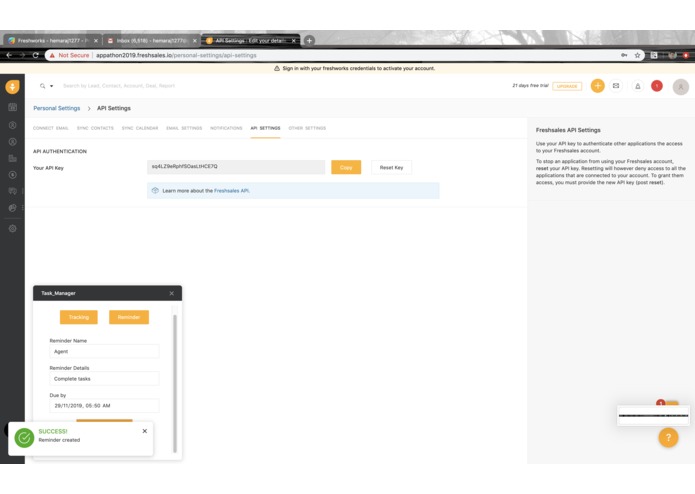Image resolution: width=695 pixels, height=494 pixels.
Task: Open the Freshsales API link
Action: [x=231, y=191]
